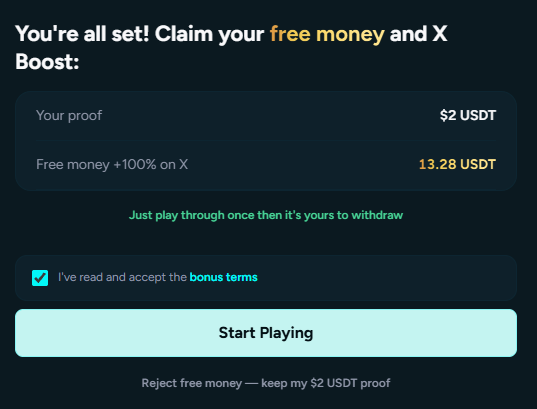Click the Start Playing button

pyautogui.click(x=266, y=333)
